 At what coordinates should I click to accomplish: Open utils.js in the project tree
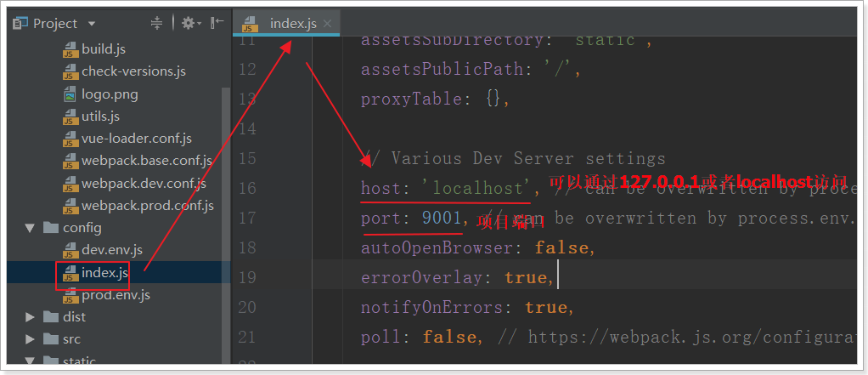(x=100, y=116)
